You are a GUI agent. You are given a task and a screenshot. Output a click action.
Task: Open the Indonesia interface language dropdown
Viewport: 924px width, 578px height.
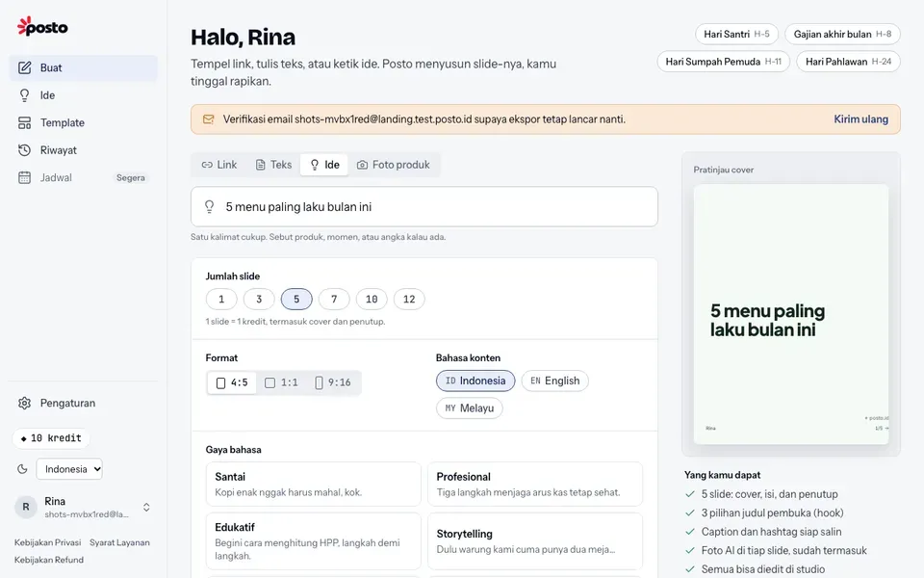coord(69,469)
